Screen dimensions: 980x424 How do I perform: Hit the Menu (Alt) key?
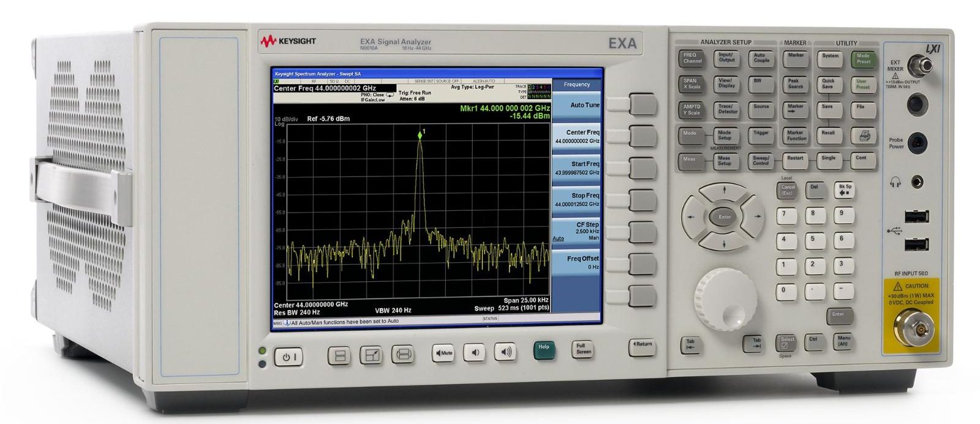[x=844, y=341]
